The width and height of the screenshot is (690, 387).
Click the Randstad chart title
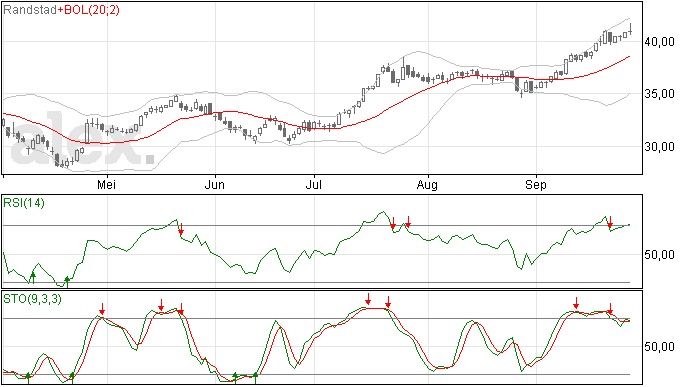coord(30,10)
